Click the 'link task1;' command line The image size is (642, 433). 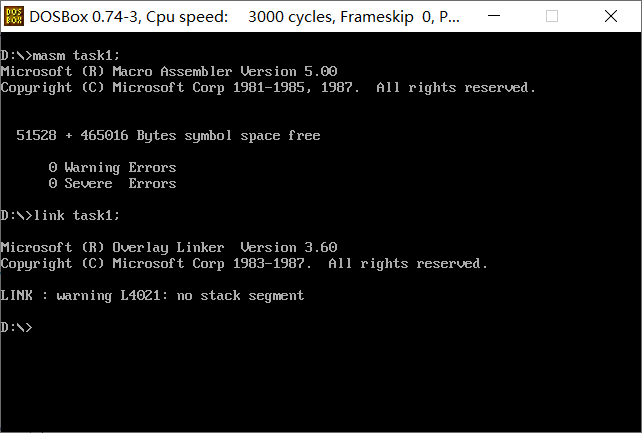point(60,215)
